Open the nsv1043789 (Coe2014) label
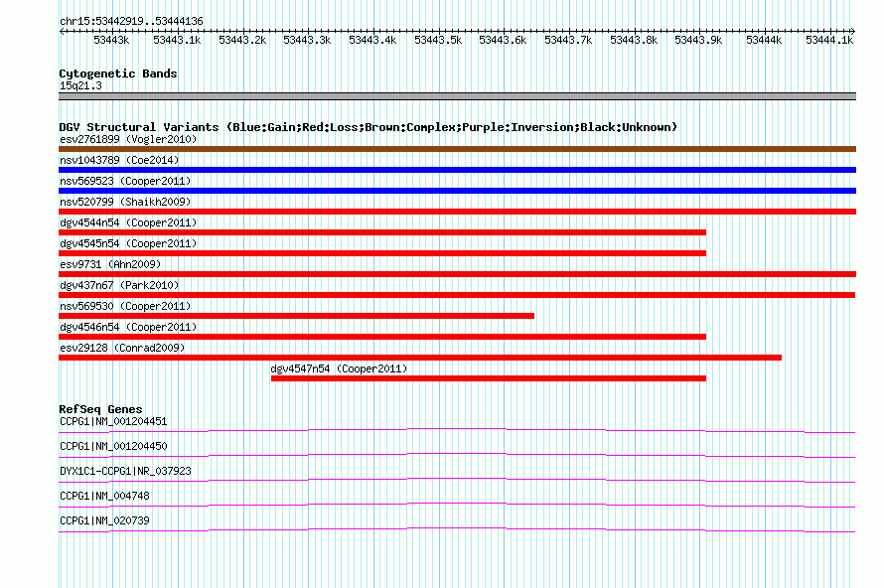 [119, 160]
